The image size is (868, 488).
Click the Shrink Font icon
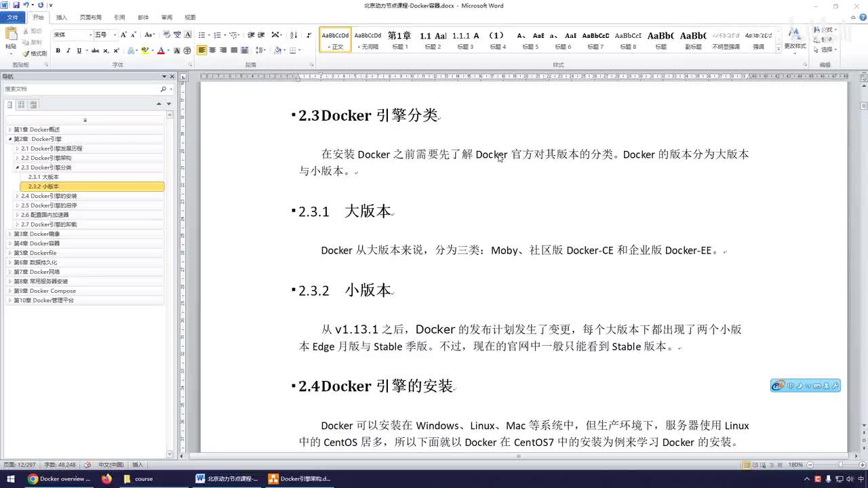pyautogui.click(x=134, y=35)
